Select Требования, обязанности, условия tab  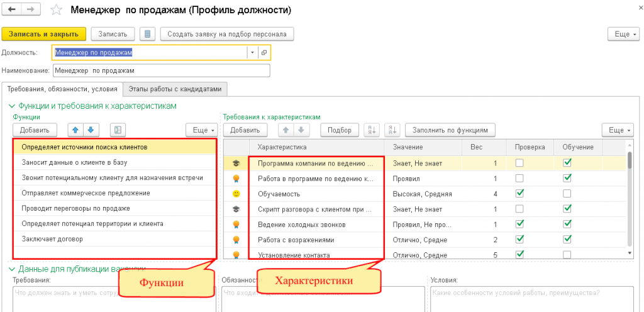pyautogui.click(x=62, y=89)
